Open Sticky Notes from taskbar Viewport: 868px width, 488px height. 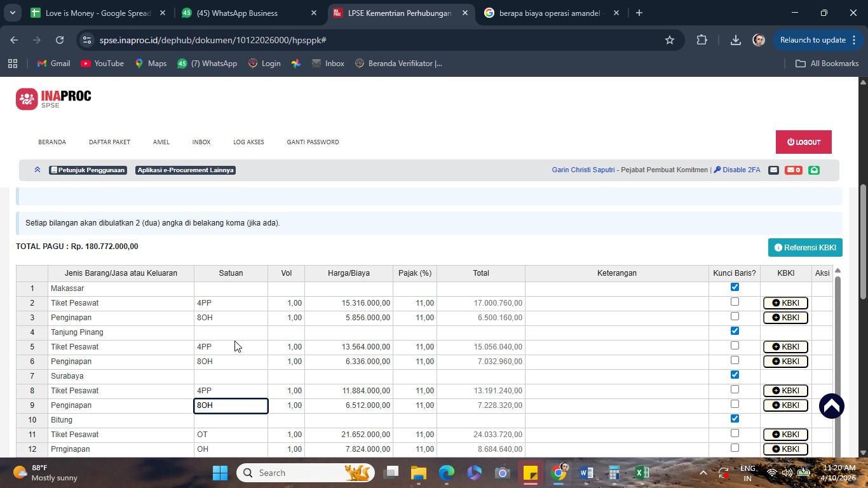coord(530,473)
